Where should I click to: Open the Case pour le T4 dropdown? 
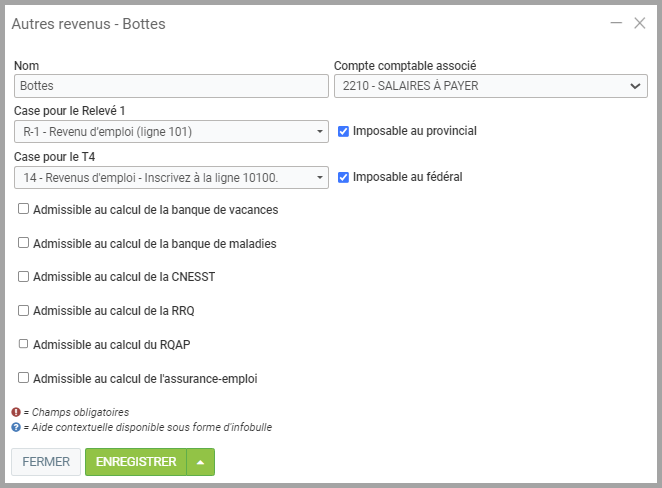pos(171,178)
